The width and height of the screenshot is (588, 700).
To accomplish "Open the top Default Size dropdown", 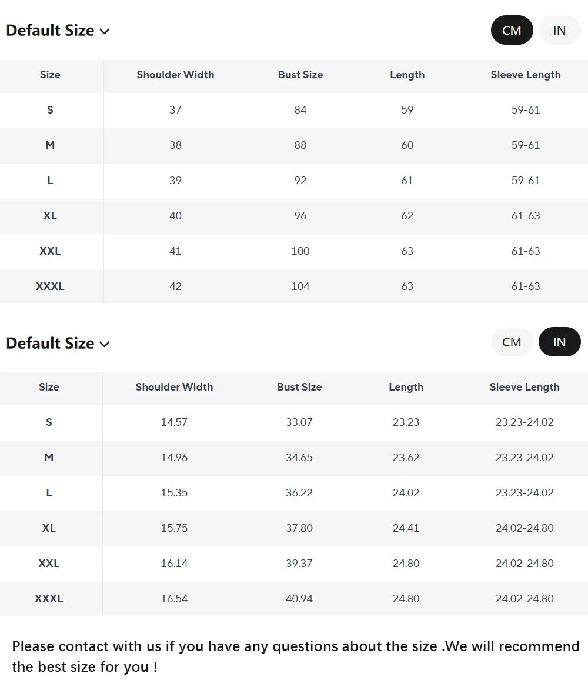I will 58,30.
